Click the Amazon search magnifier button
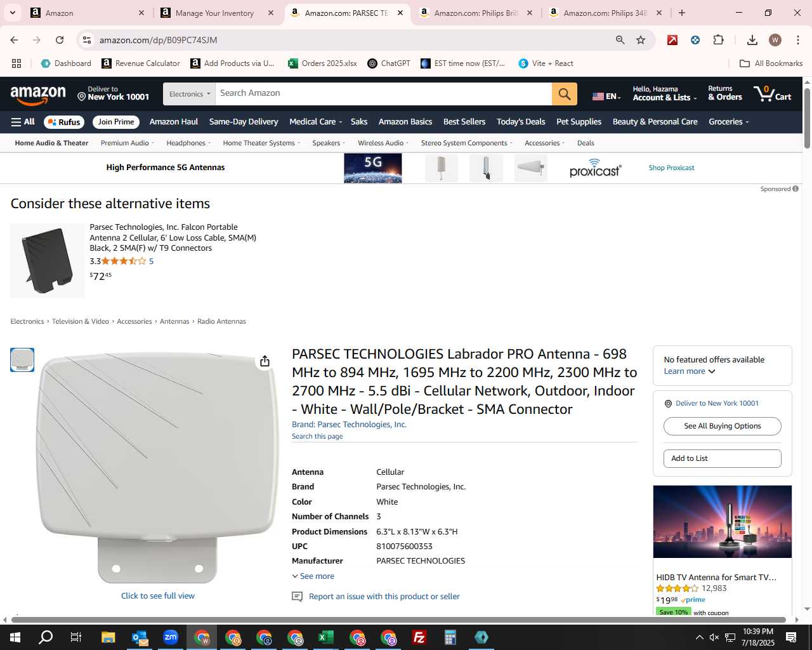The width and height of the screenshot is (812, 650). pyautogui.click(x=564, y=94)
